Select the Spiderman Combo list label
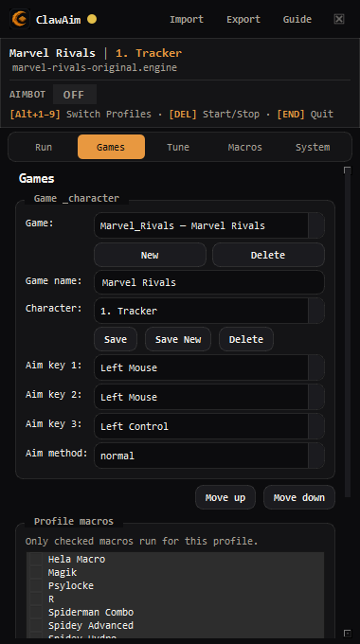This screenshot has height=644, width=360. (91, 612)
